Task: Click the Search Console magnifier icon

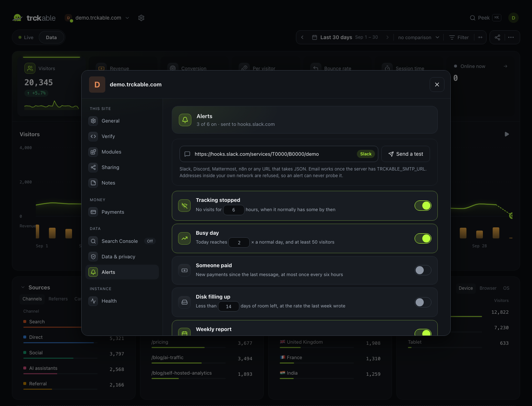Action: click(93, 241)
